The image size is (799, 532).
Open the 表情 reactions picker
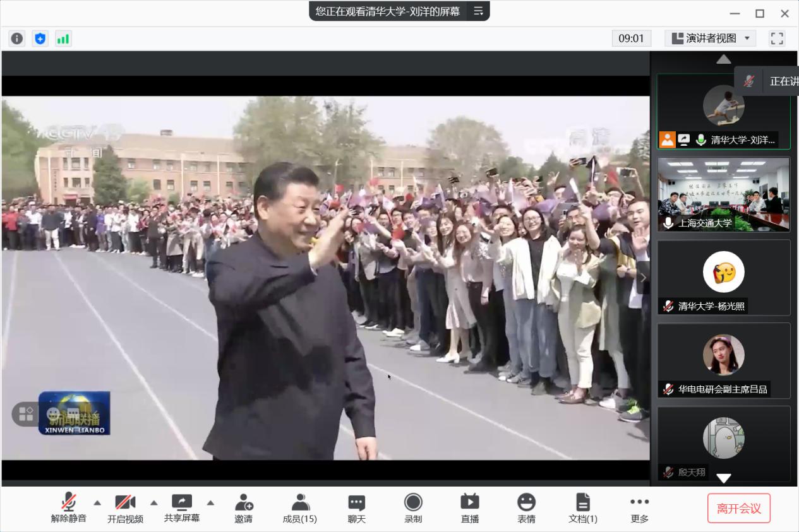[526, 509]
